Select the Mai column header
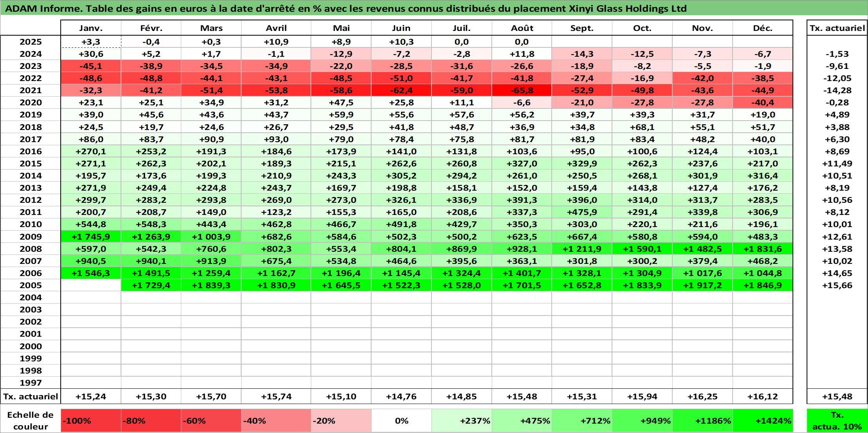This screenshot has width=868, height=433. 341,28
